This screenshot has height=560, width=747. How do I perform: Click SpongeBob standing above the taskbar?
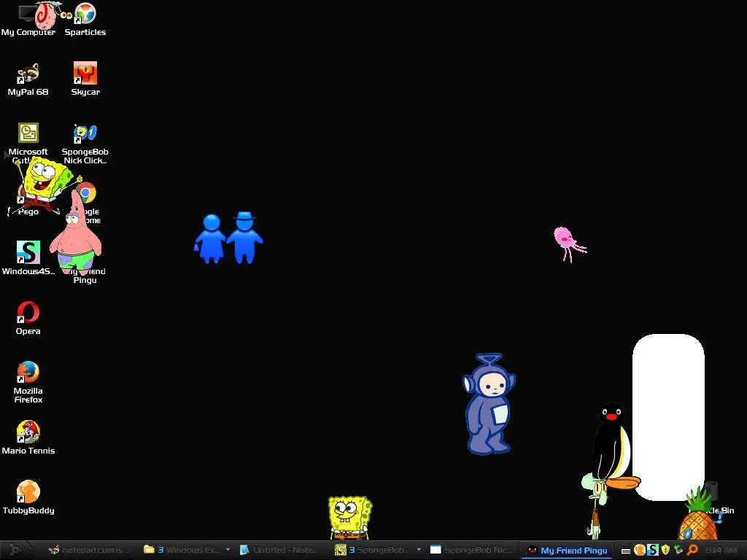(x=350, y=518)
